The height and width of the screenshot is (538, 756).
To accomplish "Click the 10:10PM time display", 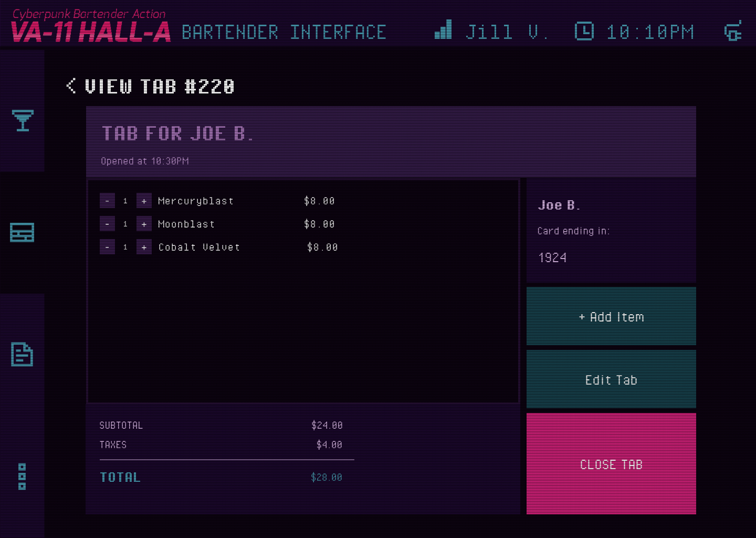I will (650, 32).
